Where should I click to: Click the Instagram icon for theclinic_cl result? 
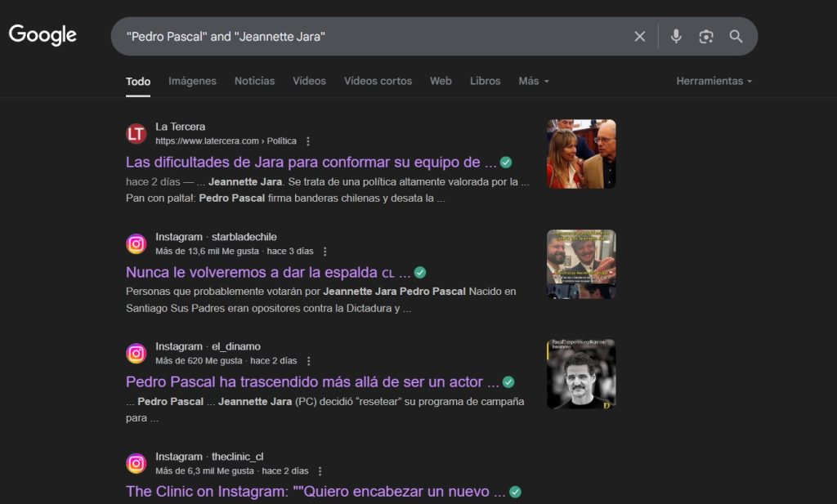tap(137, 463)
